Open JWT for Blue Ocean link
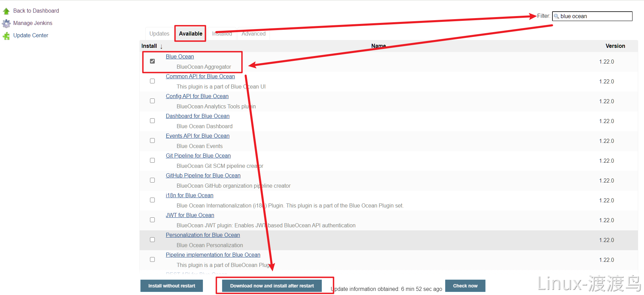The height and width of the screenshot is (295, 644). point(190,215)
